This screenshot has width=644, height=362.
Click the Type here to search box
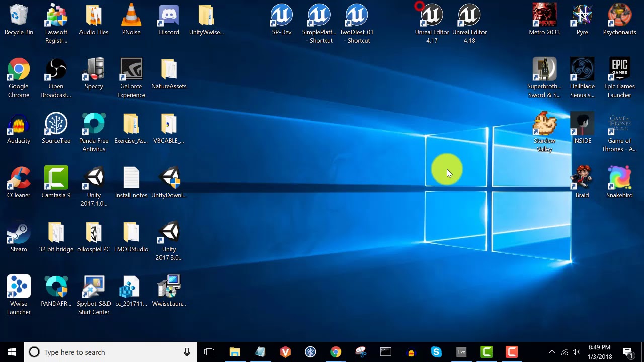point(111,352)
